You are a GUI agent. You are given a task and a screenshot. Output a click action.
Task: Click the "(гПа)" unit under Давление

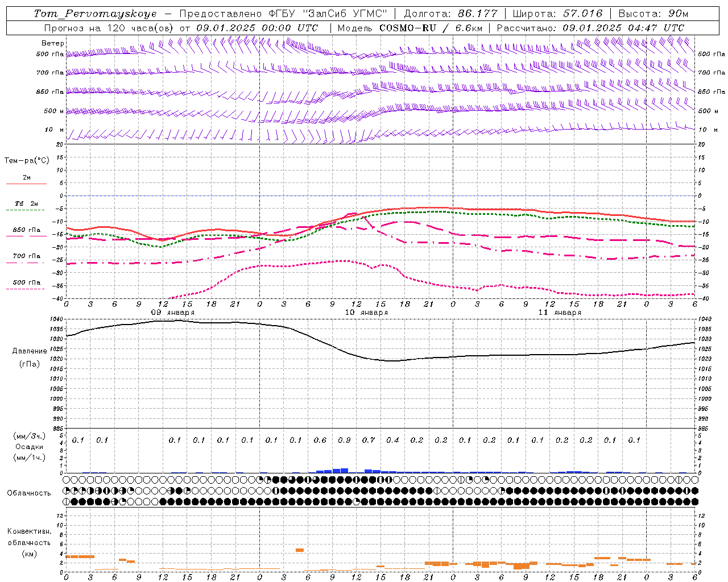coord(30,364)
